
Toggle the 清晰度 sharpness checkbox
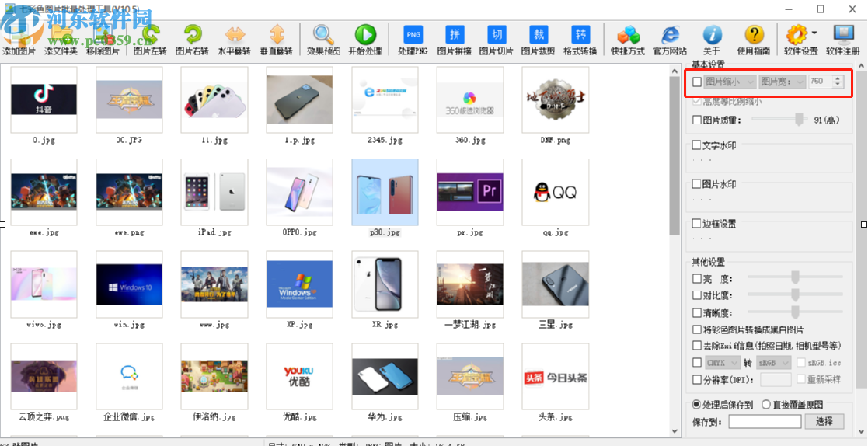[697, 312]
